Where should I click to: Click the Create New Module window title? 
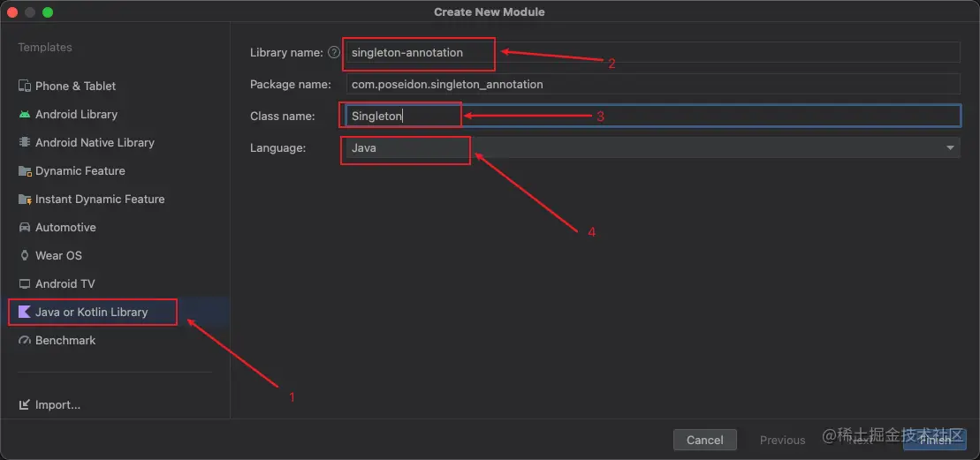(x=490, y=11)
